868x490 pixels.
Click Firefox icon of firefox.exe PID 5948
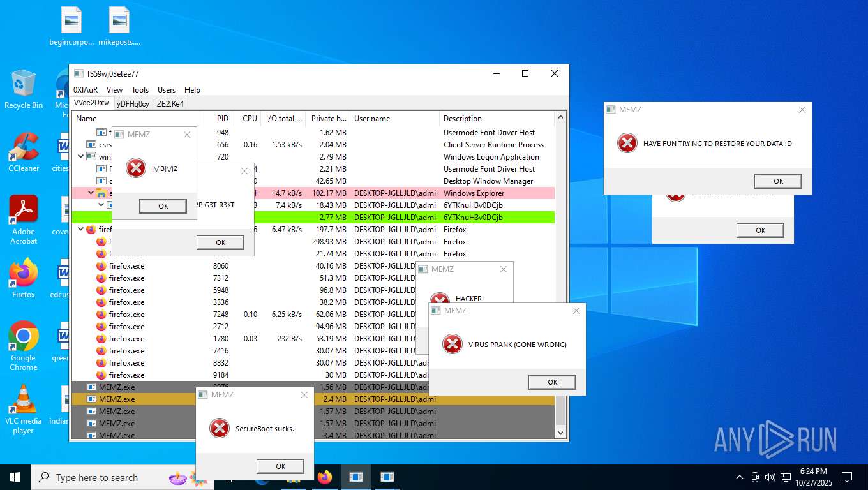[101, 290]
